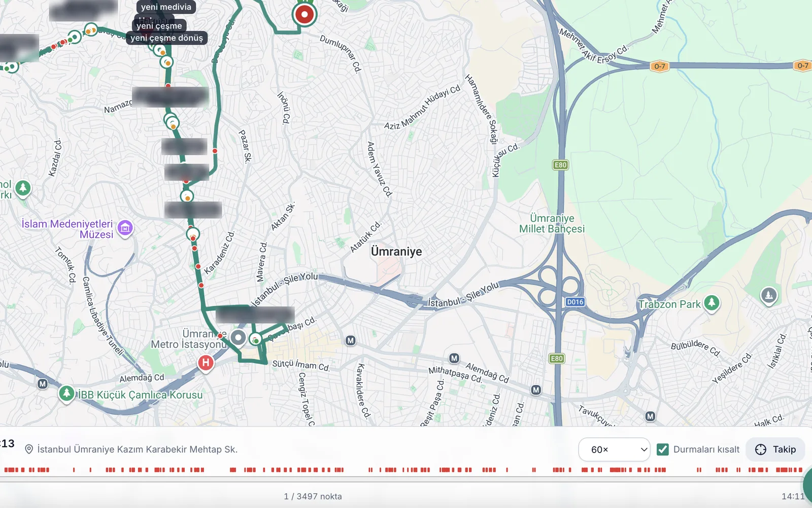Click the E80 highway shield near Küçüksu Cd.
The width and height of the screenshot is (812, 508).
(x=560, y=165)
